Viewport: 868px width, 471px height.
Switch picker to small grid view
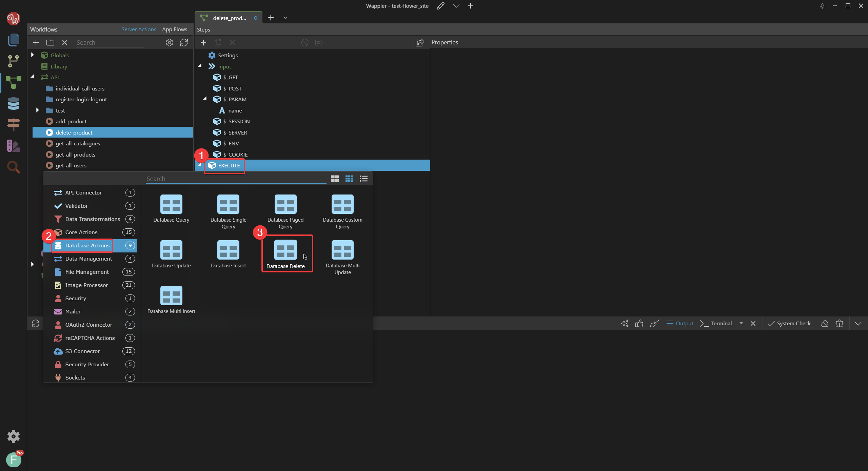[349, 179]
